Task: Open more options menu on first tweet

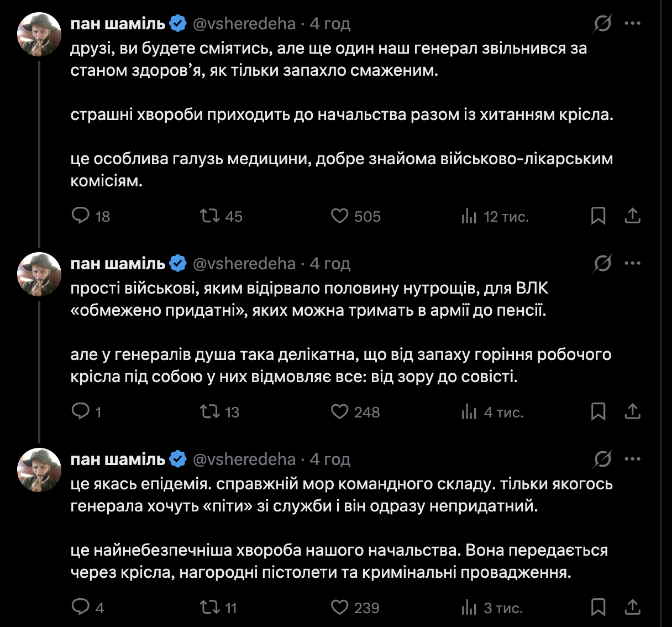Action: click(632, 24)
